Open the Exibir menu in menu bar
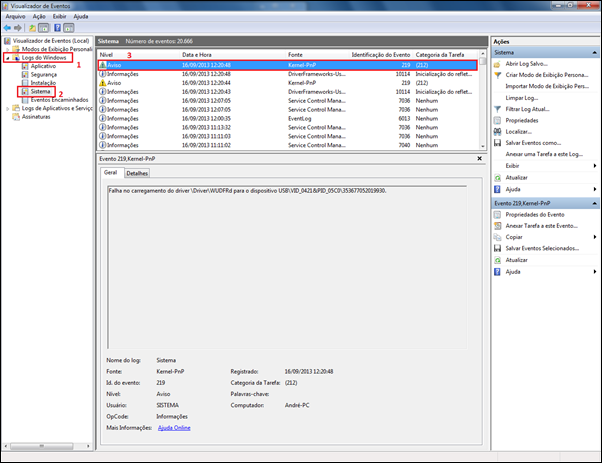The height and width of the screenshot is (463, 602). [x=60, y=17]
